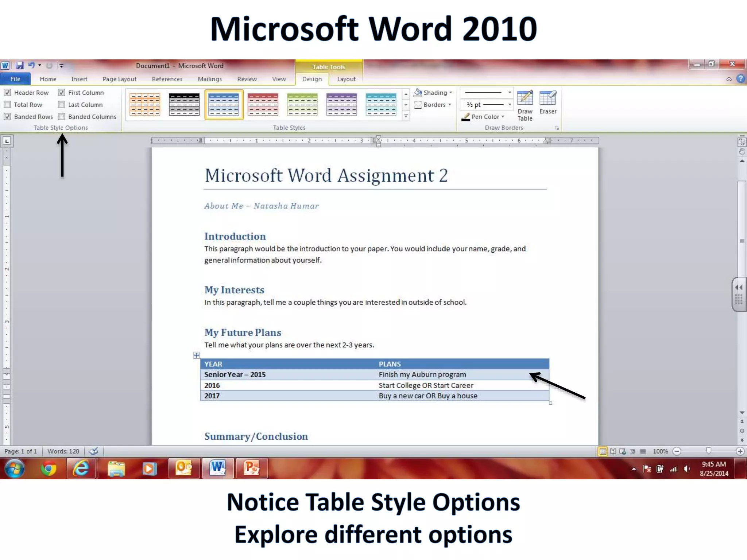Open Windows Explorer folder on taskbar

pyautogui.click(x=116, y=468)
